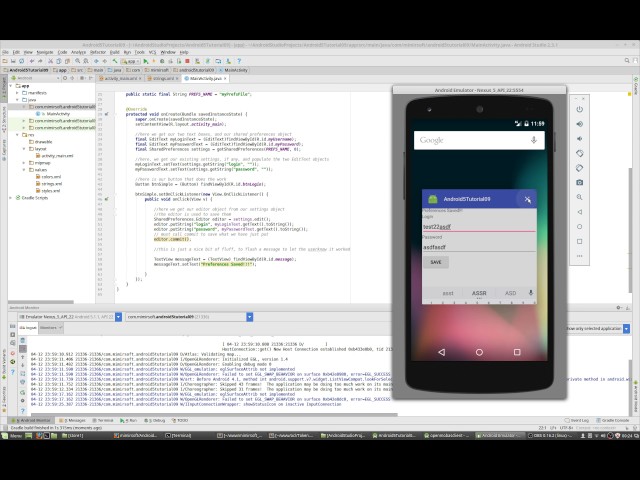Open the Navigate menu
The width and height of the screenshot is (640, 480).
pyautogui.click(x=45, y=52)
